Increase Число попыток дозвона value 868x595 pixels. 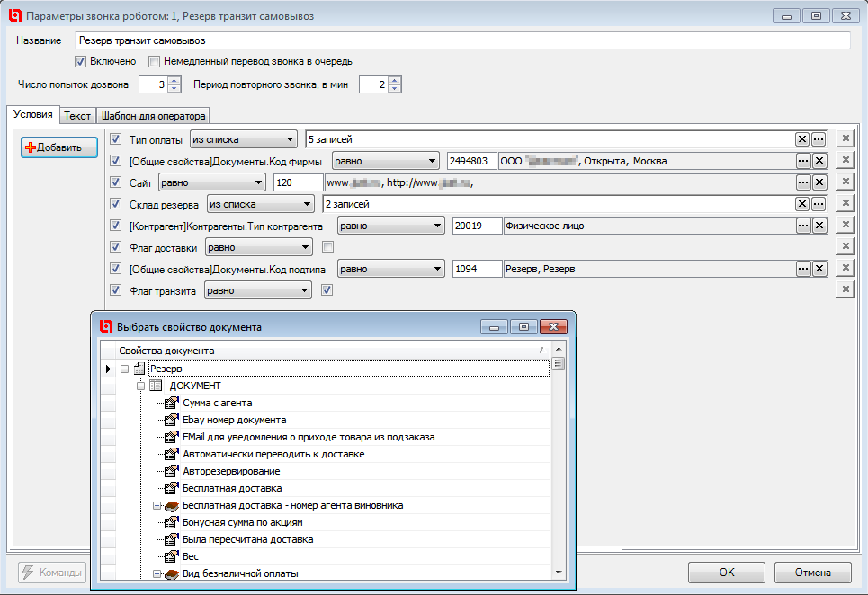click(174, 81)
